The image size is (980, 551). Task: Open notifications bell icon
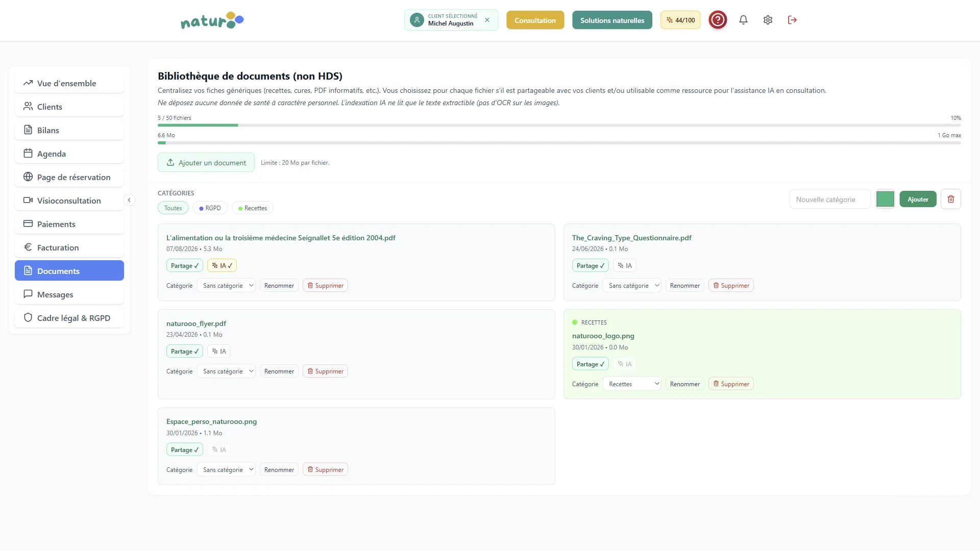pos(743,20)
